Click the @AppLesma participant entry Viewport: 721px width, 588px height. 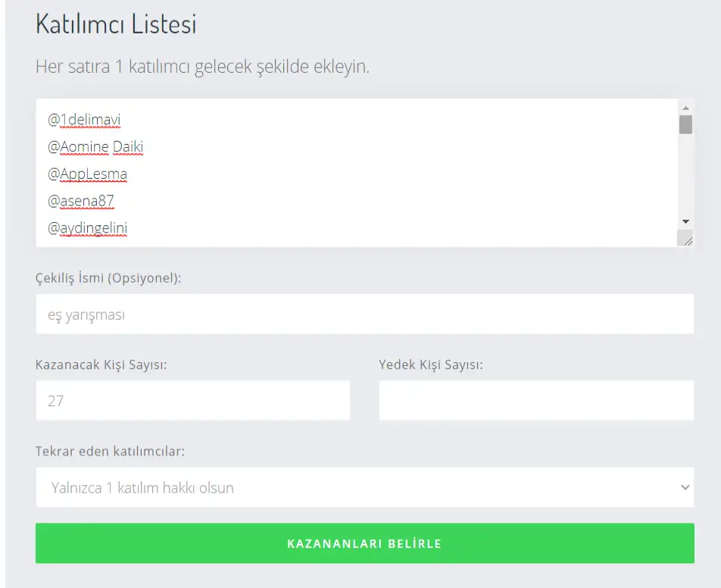(88, 174)
